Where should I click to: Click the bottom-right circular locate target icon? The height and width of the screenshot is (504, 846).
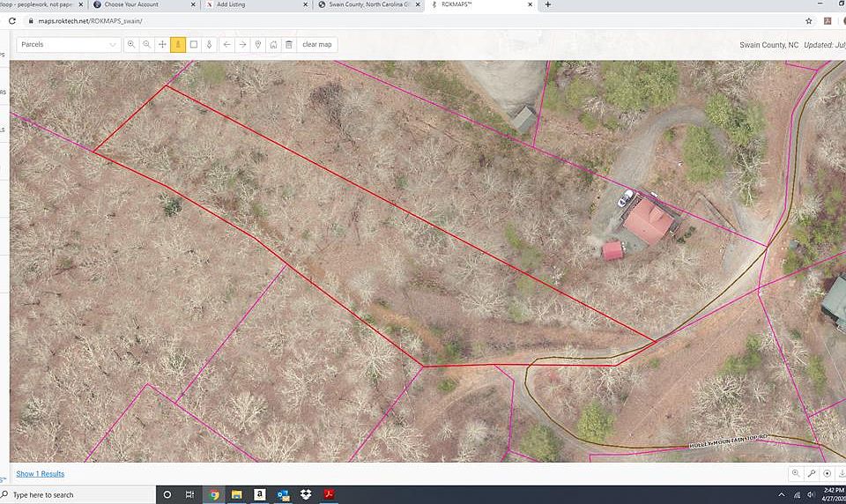[x=827, y=474]
